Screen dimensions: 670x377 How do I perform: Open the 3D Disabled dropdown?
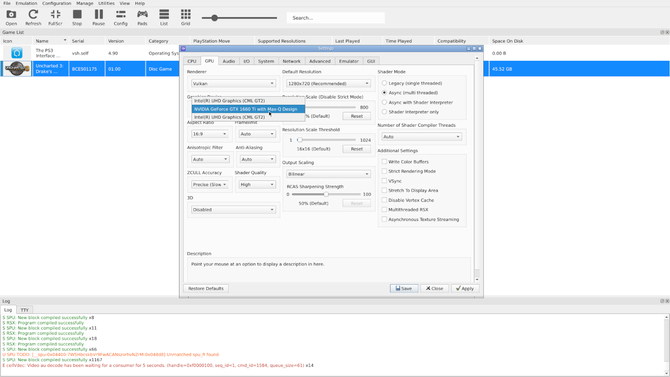[233, 210]
